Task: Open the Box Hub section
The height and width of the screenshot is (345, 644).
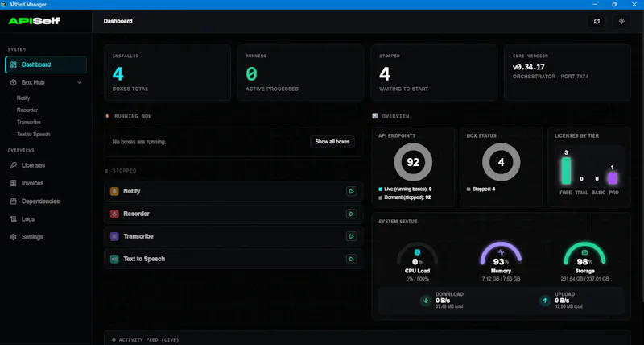Action: click(x=46, y=82)
